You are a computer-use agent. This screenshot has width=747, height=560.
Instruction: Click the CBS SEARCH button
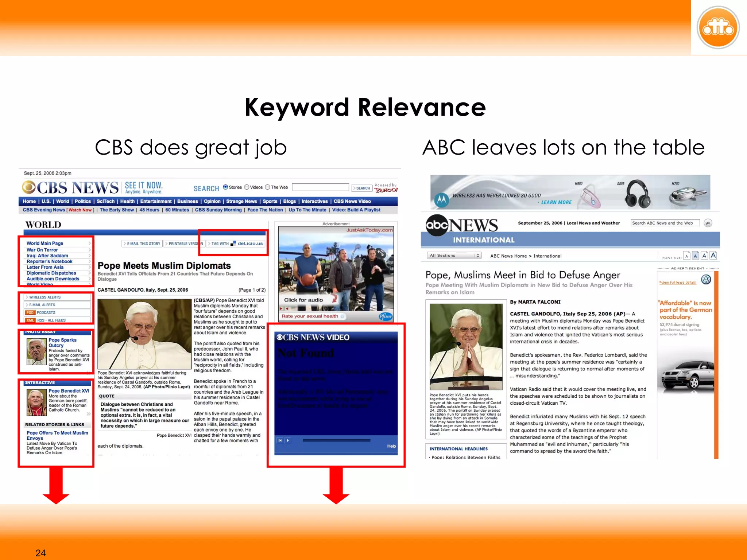click(x=361, y=188)
